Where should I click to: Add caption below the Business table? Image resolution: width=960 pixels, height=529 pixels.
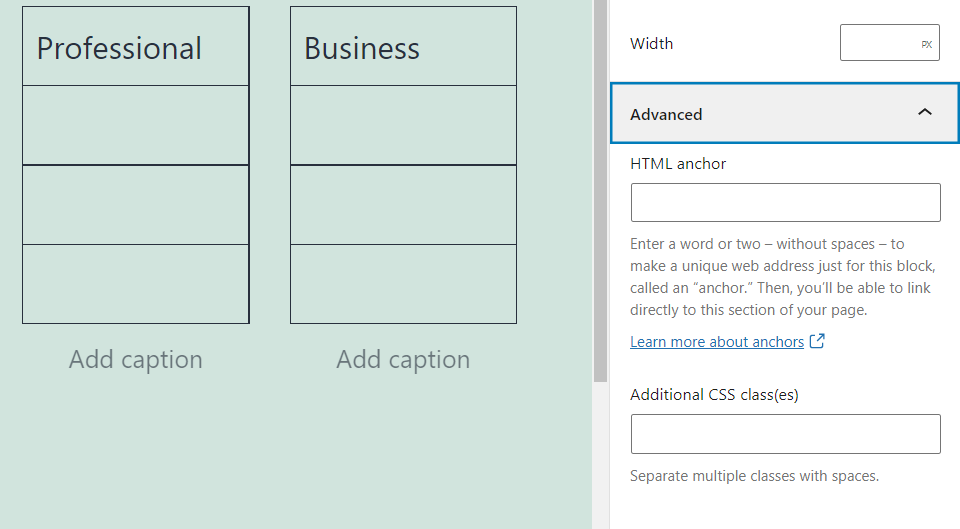pos(403,359)
